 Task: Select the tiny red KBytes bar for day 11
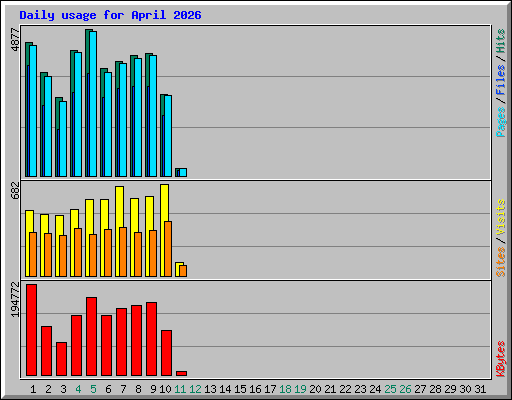(x=182, y=374)
